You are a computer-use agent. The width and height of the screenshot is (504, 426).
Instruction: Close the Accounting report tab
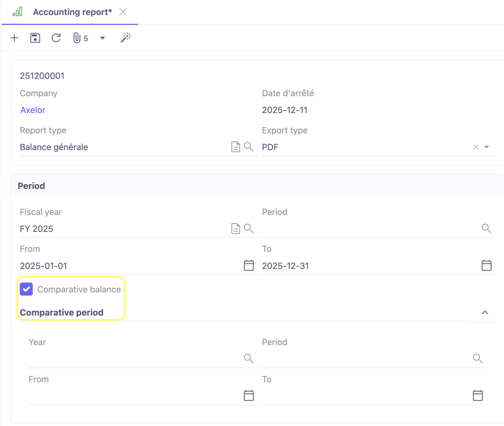point(123,12)
